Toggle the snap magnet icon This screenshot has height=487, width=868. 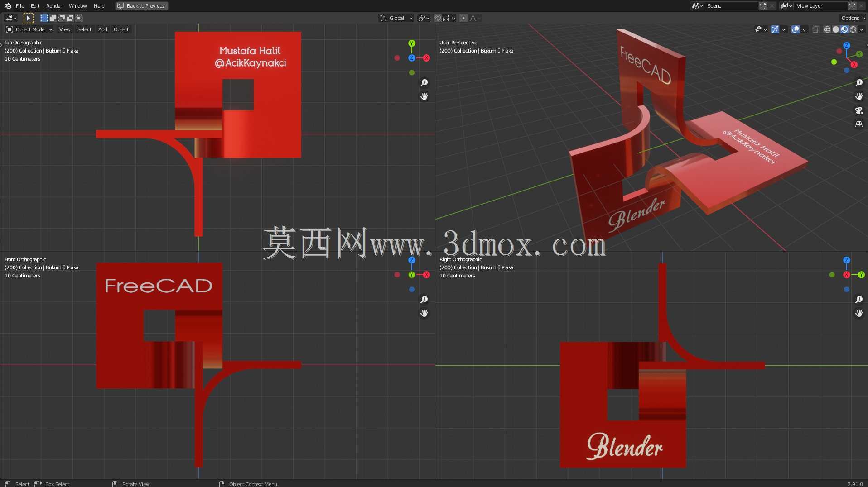pyautogui.click(x=437, y=18)
